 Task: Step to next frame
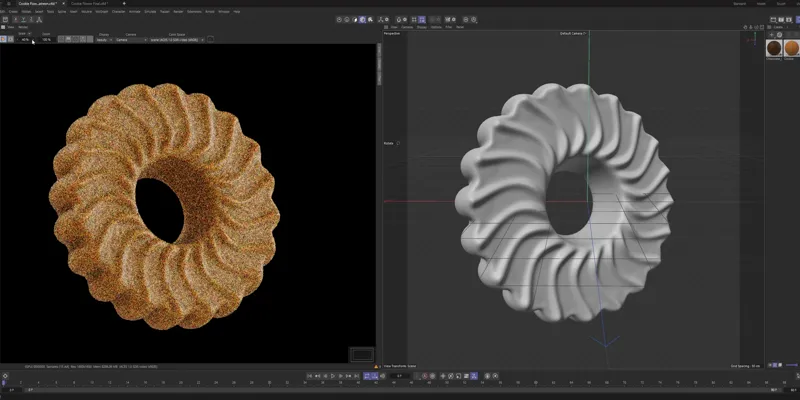click(341, 376)
